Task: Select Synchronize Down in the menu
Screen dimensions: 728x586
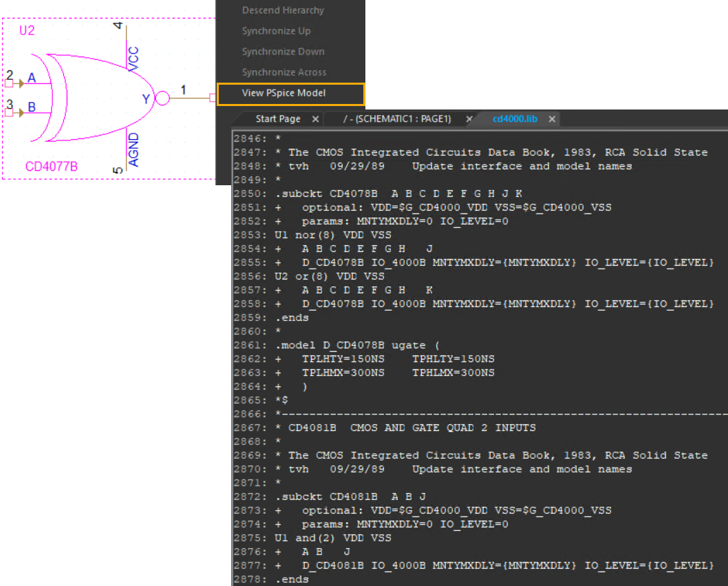Action: coord(283,52)
